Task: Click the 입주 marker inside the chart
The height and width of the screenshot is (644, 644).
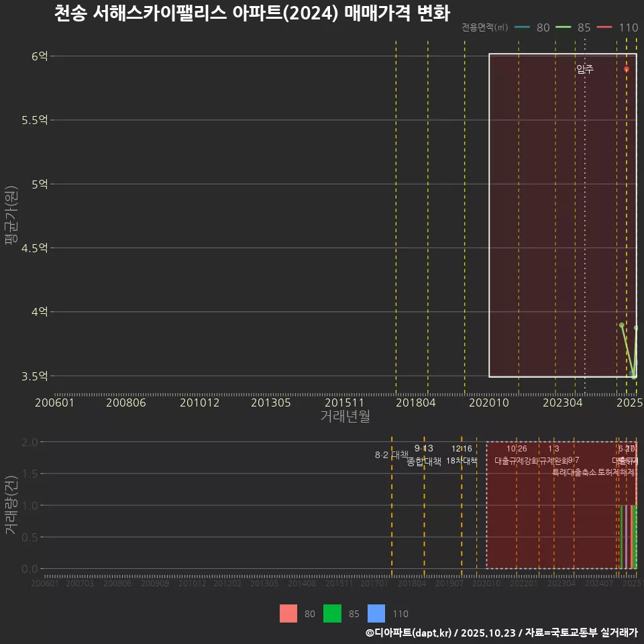Action: 584,68
